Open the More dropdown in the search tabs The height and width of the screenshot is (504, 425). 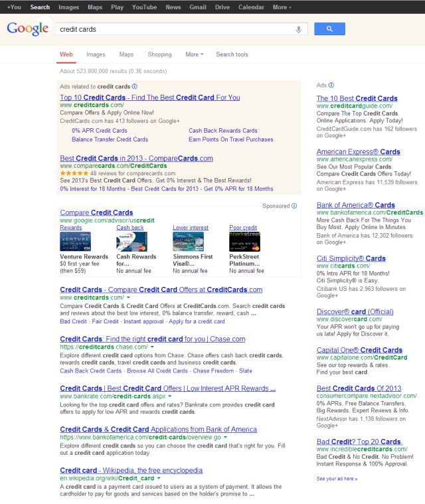point(195,54)
